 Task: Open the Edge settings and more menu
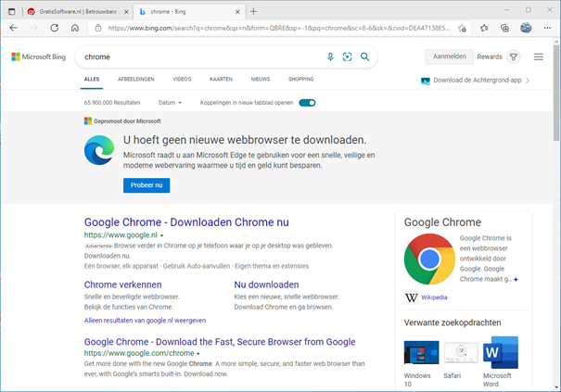[x=547, y=28]
